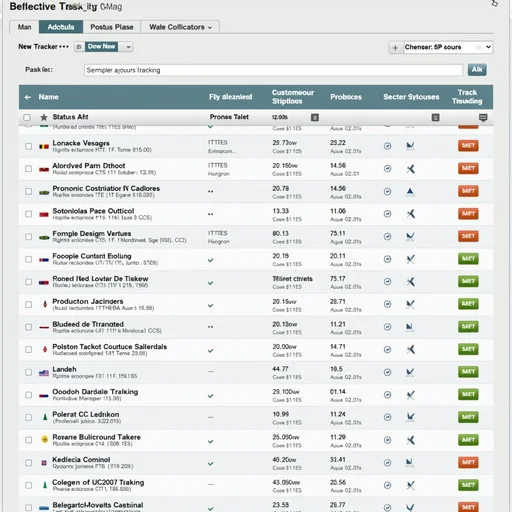Image resolution: width=512 pixels, height=512 pixels.
Task: Click the filter icon next to 12.00s
Action: (x=315, y=117)
